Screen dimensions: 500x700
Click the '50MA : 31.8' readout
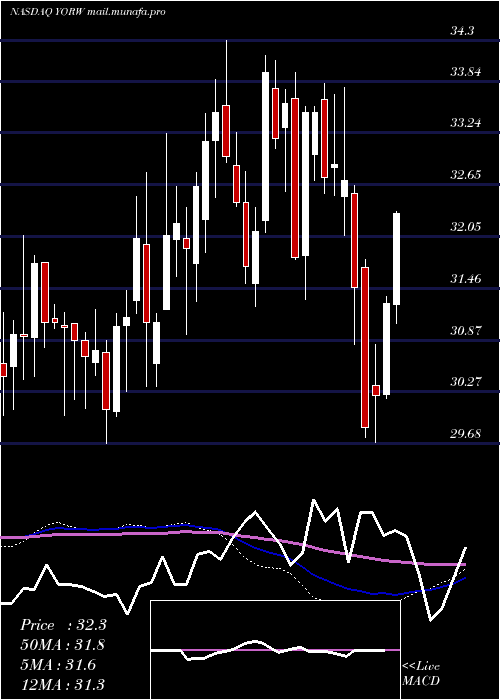[63, 645]
